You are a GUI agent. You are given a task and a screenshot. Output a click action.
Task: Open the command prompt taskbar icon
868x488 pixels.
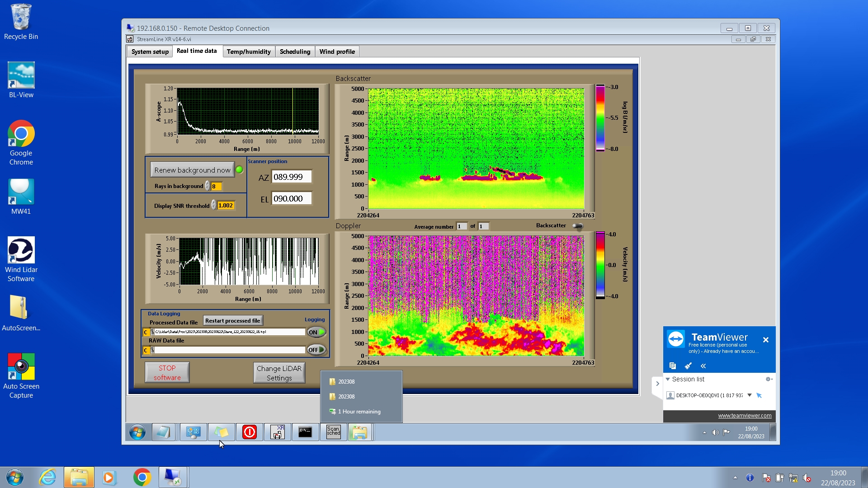point(305,432)
